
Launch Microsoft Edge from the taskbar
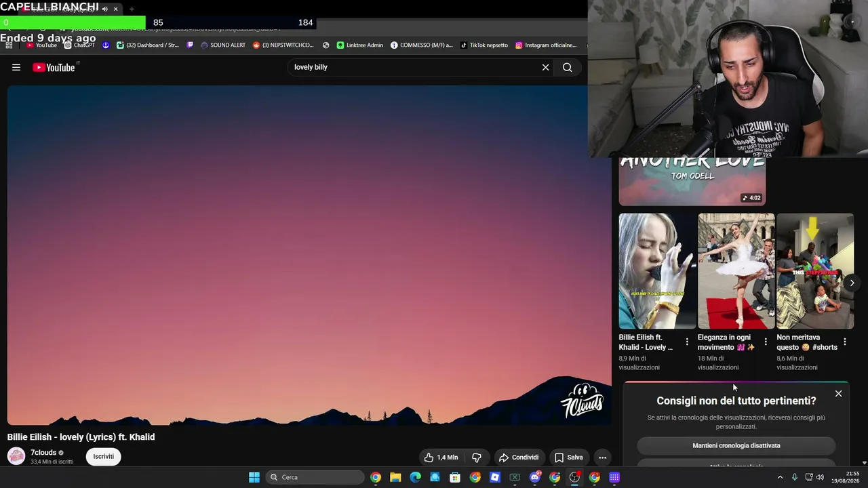tap(415, 477)
